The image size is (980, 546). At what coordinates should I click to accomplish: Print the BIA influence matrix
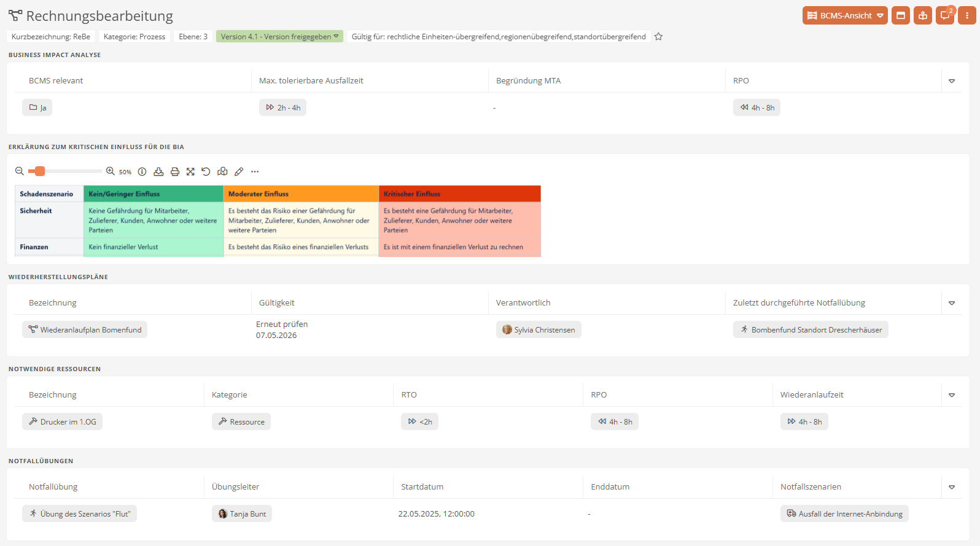point(175,172)
